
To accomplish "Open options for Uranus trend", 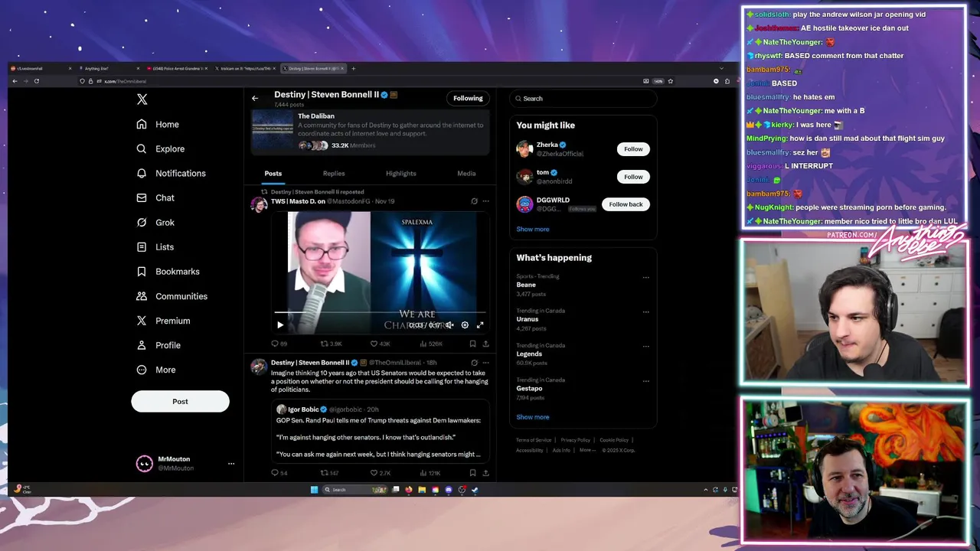I will coord(645,312).
